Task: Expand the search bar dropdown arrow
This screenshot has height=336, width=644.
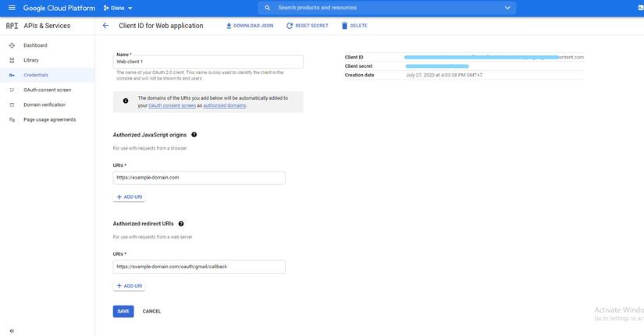Action: click(x=507, y=8)
